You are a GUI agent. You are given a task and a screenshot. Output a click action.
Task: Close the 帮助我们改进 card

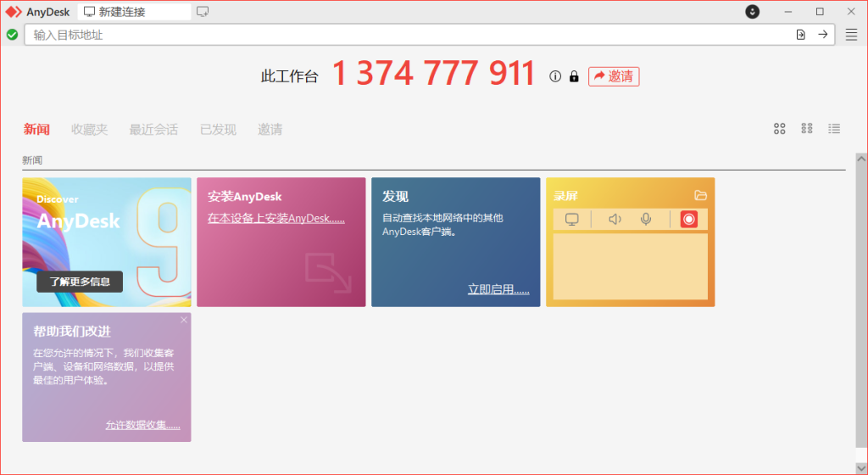click(x=184, y=320)
